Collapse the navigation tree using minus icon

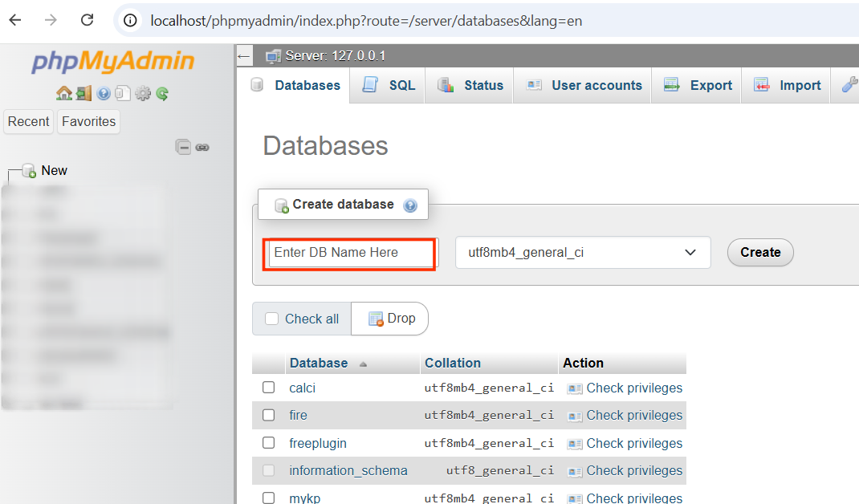(184, 147)
